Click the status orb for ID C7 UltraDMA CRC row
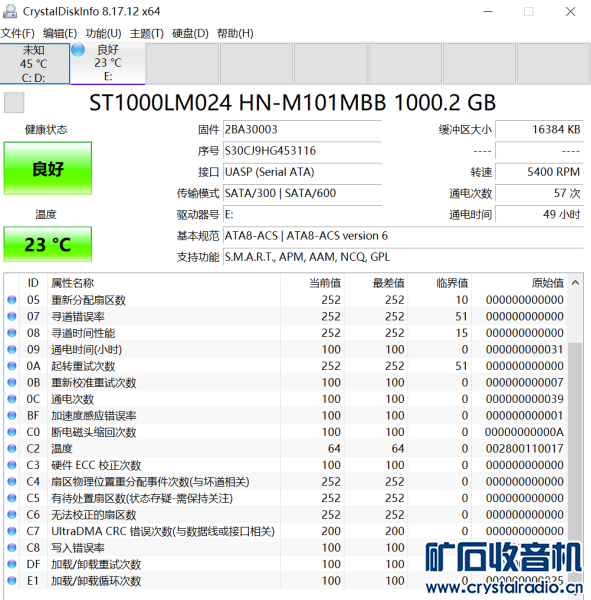 (12, 531)
